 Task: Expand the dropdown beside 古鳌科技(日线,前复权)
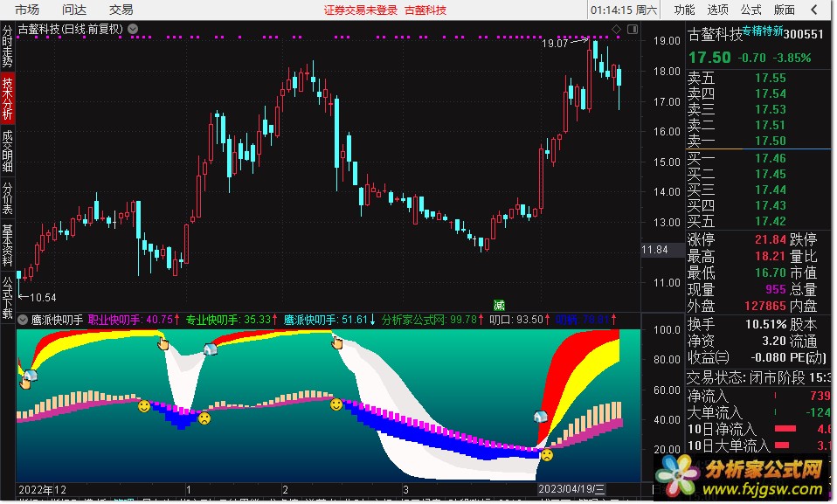click(x=133, y=29)
